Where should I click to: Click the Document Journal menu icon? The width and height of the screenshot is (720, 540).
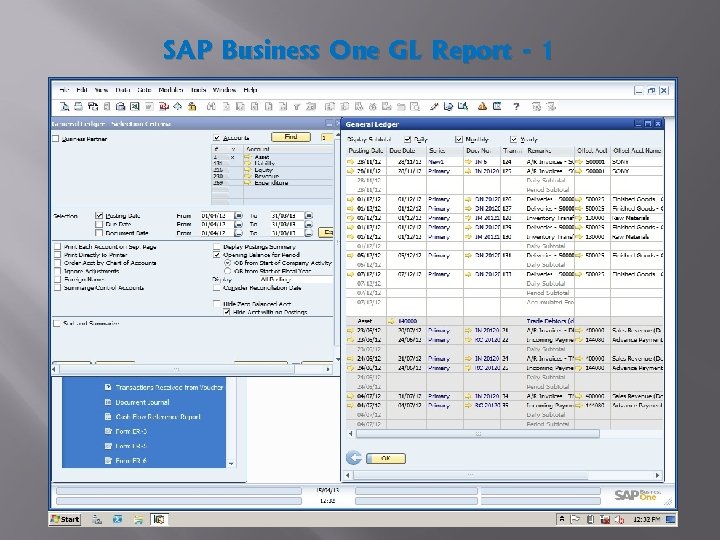[x=108, y=402]
